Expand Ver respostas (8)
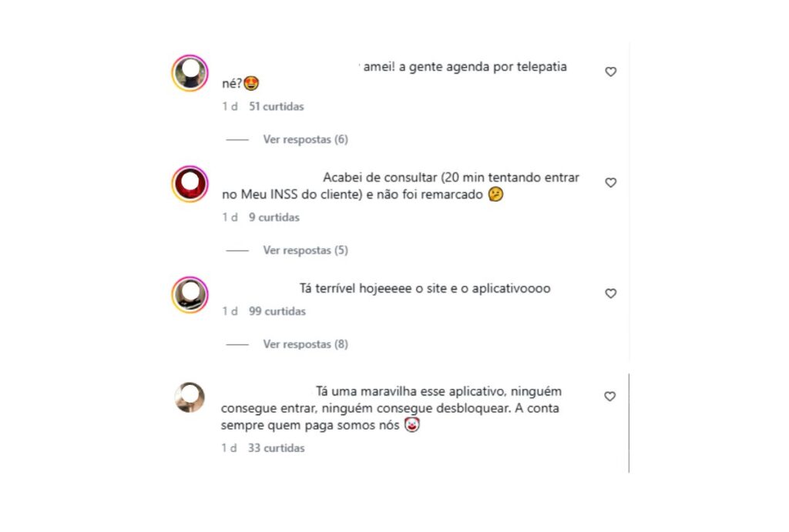 pos(305,344)
